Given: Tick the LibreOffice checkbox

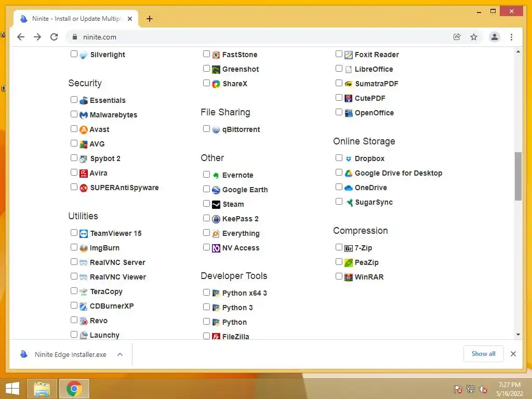Looking at the screenshot, I should tap(339, 69).
